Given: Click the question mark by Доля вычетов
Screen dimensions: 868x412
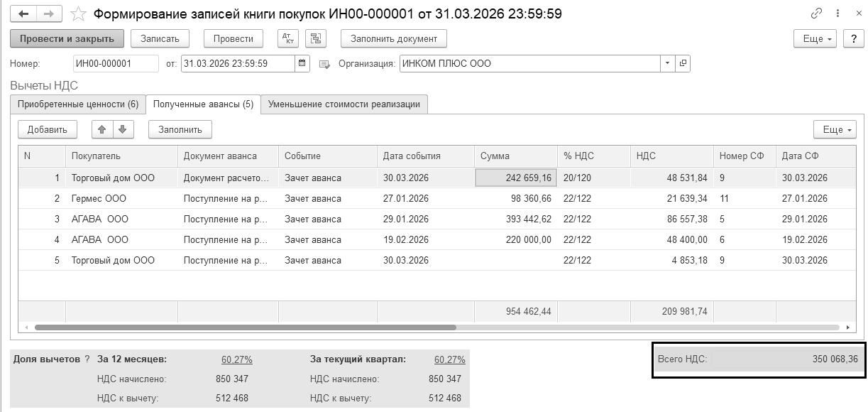Looking at the screenshot, I should (x=87, y=359).
